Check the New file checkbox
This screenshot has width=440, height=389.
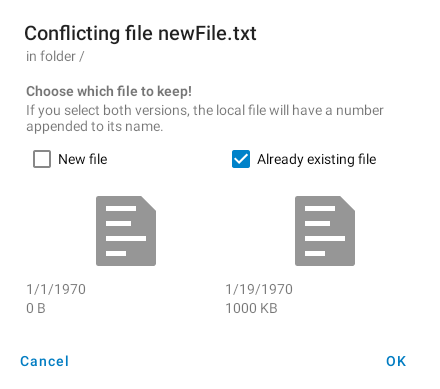coord(42,159)
